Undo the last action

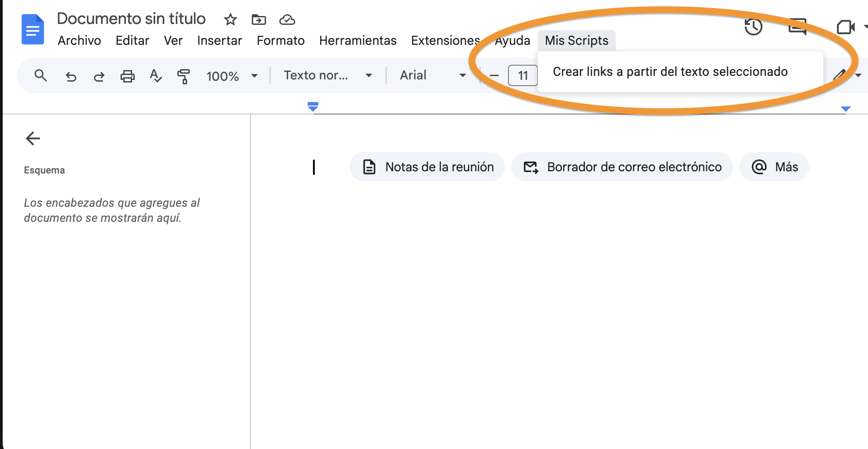coord(71,76)
